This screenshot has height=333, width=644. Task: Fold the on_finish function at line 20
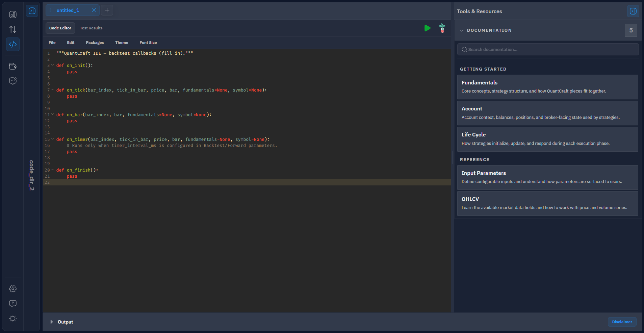pyautogui.click(x=53, y=170)
